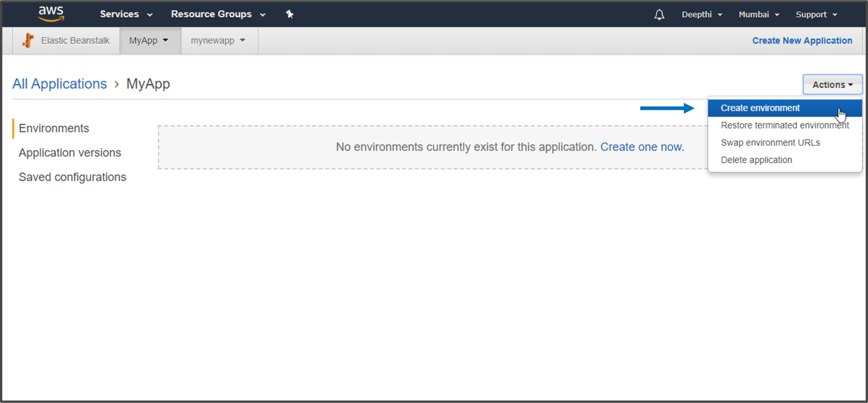Open the notifications bell
The width and height of the screenshot is (868, 403).
click(x=659, y=15)
